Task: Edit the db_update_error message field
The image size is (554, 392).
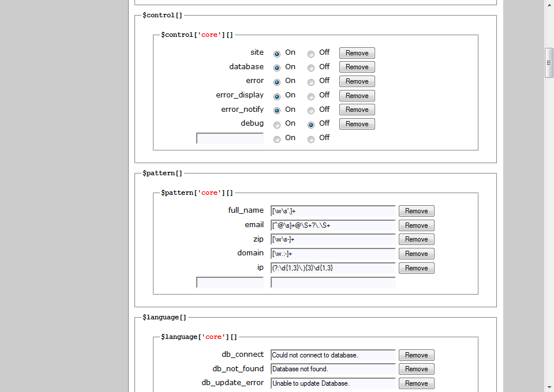Action: (x=333, y=383)
